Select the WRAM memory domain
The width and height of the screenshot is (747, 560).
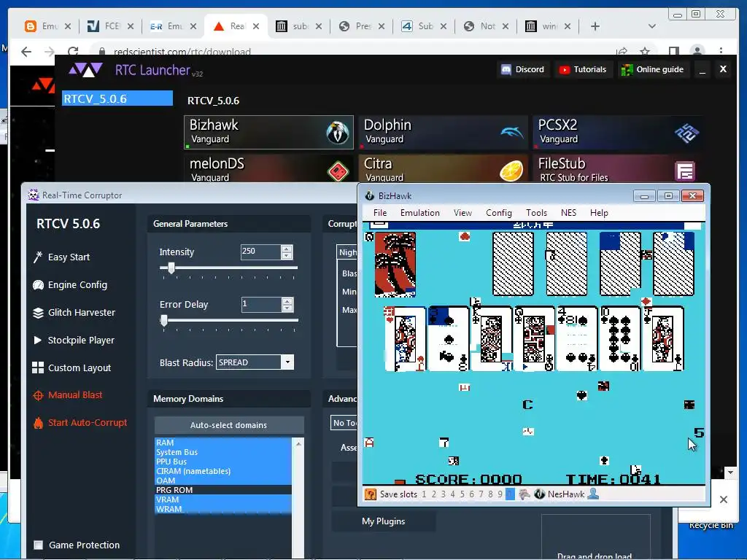tap(223, 509)
